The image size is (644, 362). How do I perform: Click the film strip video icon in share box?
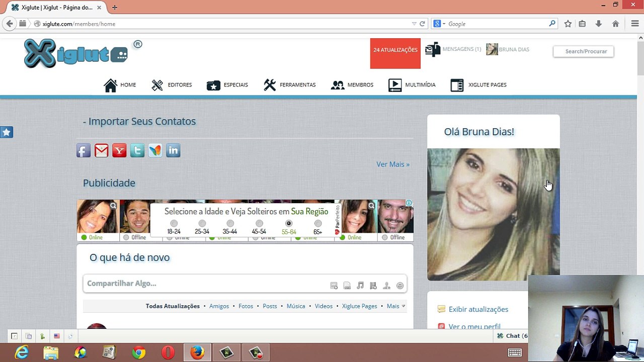tap(373, 286)
